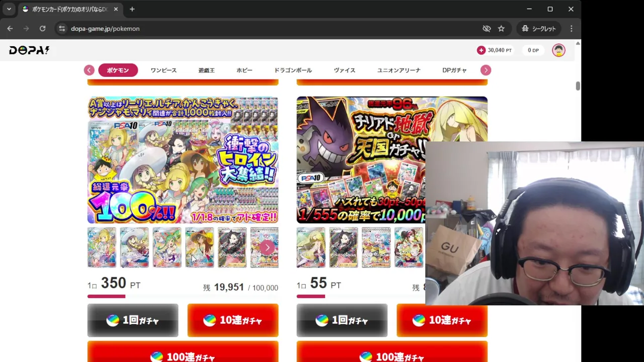The image size is (644, 362).
Task: Click the page vertical scrollbar thumb
Action: click(x=578, y=86)
